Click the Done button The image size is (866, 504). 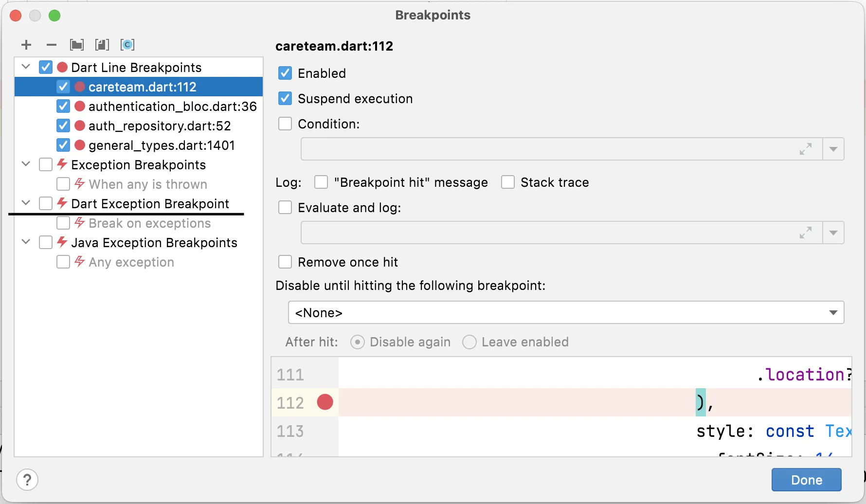pos(806,480)
